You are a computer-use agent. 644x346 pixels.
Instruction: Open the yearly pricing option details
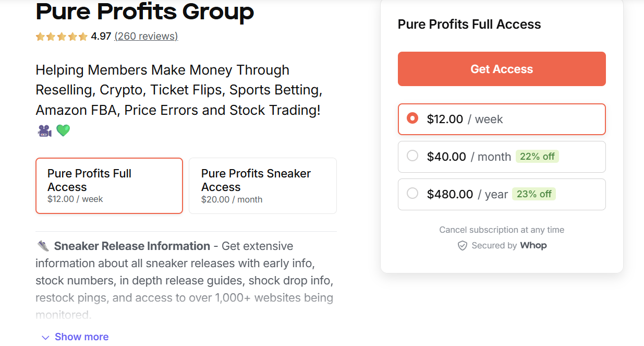[501, 194]
